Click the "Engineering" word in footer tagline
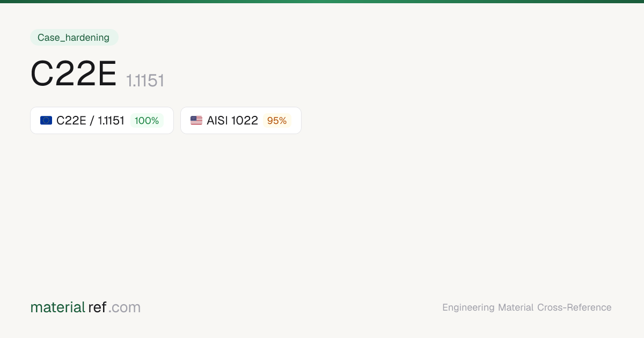The height and width of the screenshot is (338, 644). (x=468, y=307)
